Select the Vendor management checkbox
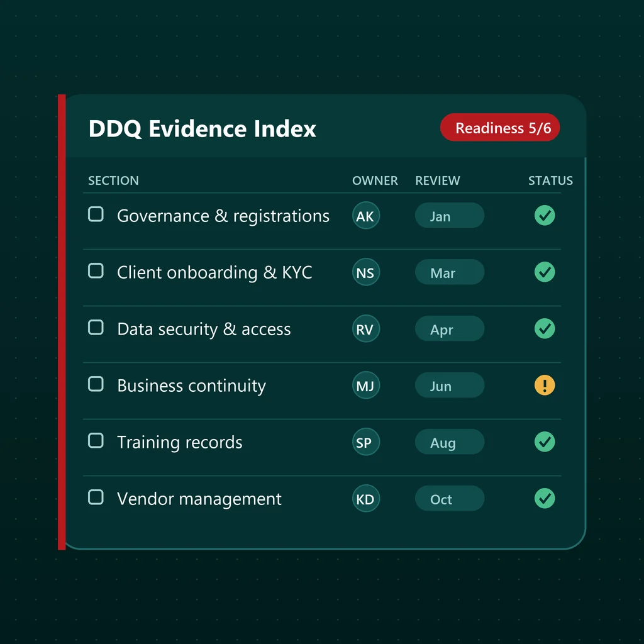 [x=96, y=497]
